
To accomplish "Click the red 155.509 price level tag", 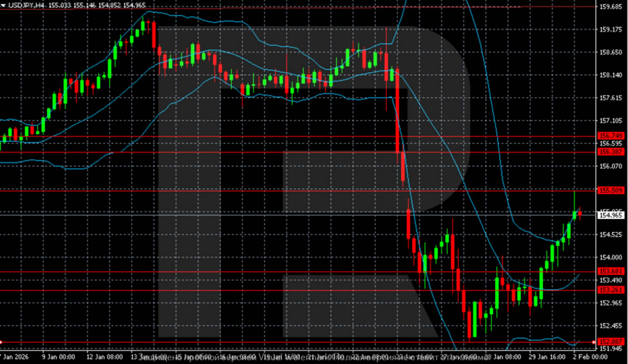I will pos(611,191).
